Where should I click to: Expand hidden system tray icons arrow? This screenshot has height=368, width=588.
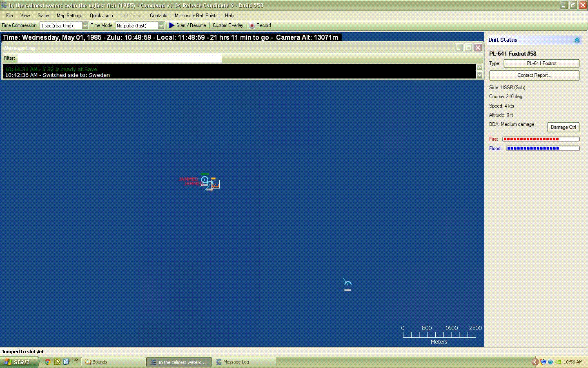pyautogui.click(x=535, y=362)
